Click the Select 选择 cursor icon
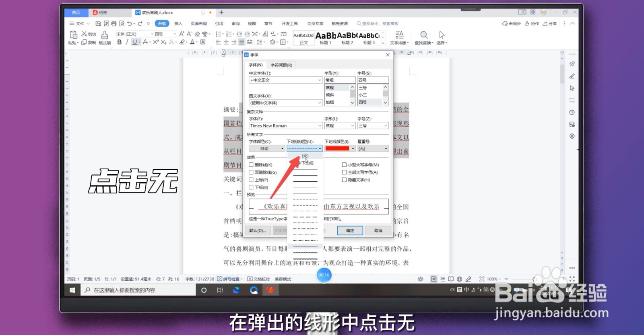This screenshot has height=335, width=644. [442, 35]
